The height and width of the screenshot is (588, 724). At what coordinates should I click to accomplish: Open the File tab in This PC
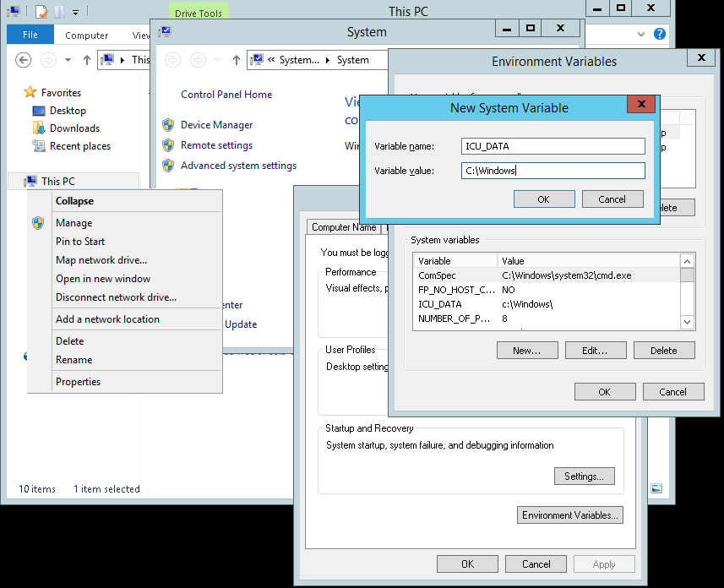point(30,35)
